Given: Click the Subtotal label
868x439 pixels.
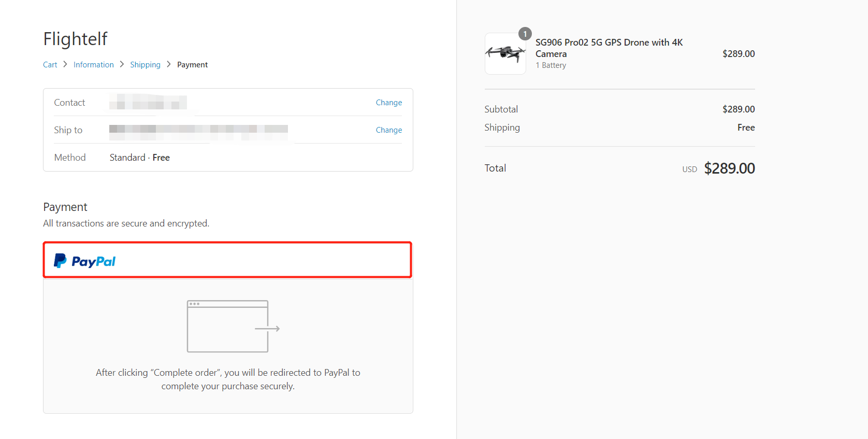Looking at the screenshot, I should [x=501, y=109].
